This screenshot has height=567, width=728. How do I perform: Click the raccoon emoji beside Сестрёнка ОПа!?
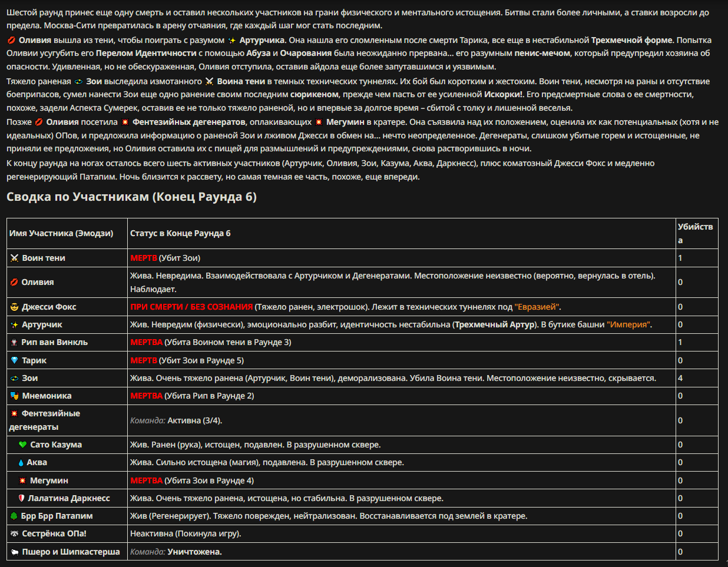15,533
